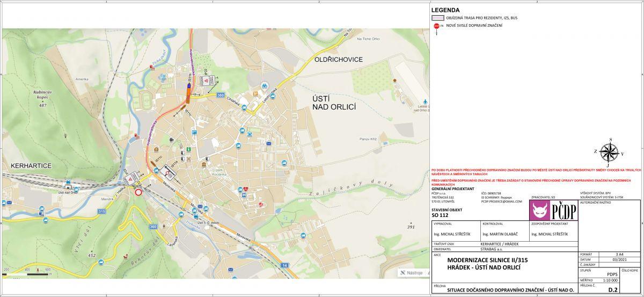Click the mail envelope icon east of centre
Viewport: 644px width, 297px height.
coord(269,144)
